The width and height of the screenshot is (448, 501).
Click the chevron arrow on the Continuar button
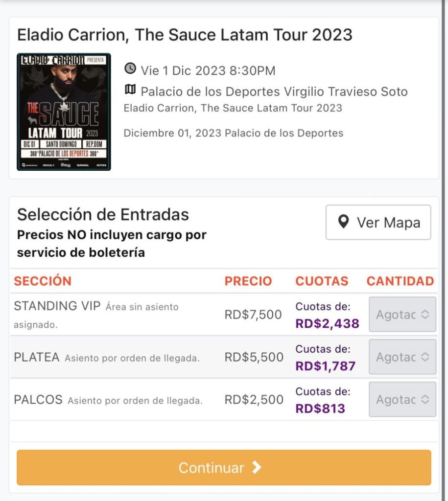pyautogui.click(x=257, y=467)
